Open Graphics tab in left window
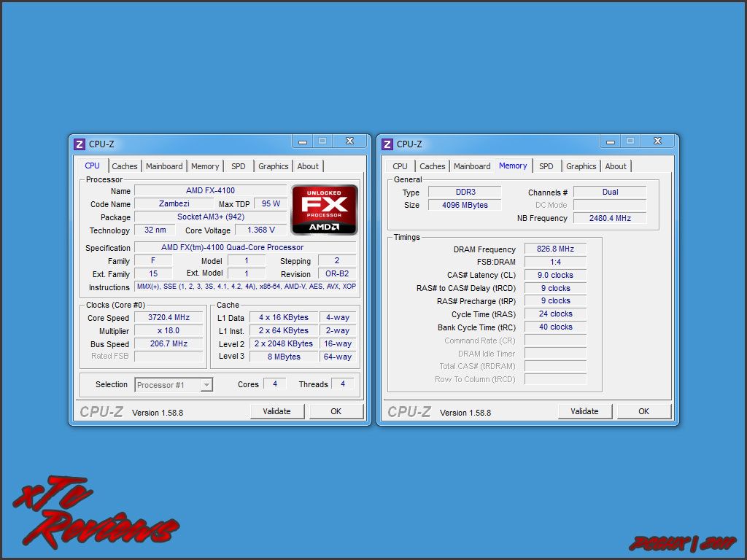Screen dimensions: 747x560 tap(274, 166)
